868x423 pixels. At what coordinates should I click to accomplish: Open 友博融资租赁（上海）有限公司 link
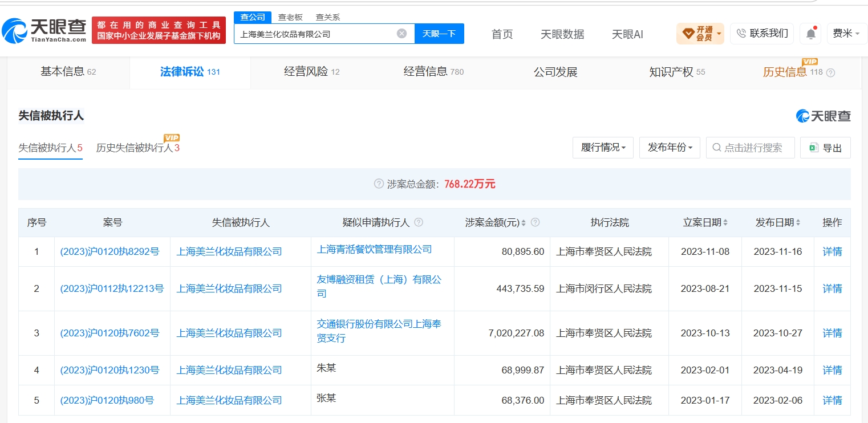(x=379, y=287)
